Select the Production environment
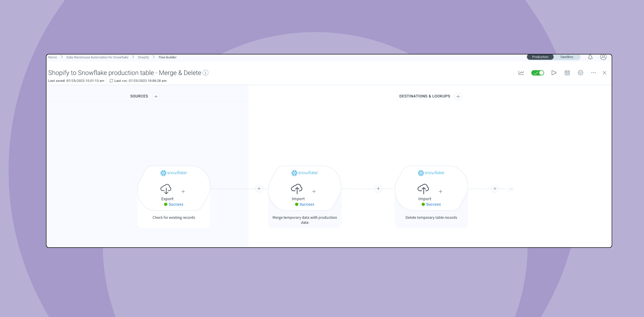The height and width of the screenshot is (317, 644). [540, 57]
